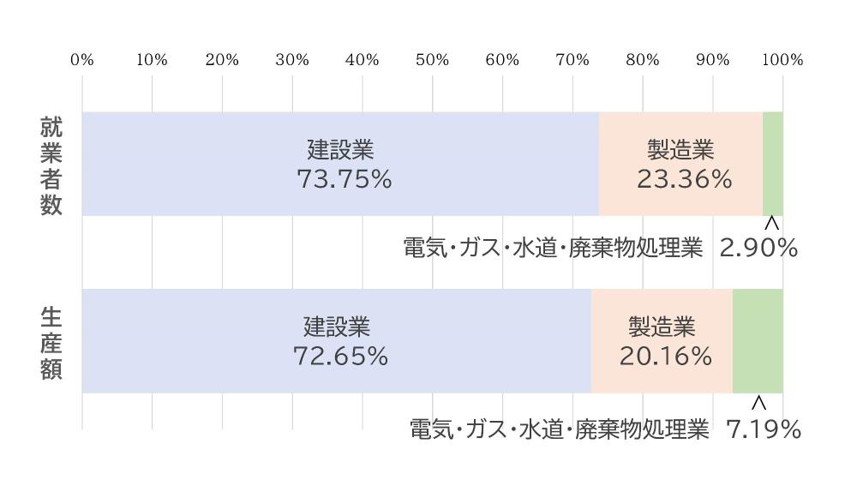This screenshot has width=857, height=504.
Task: Click the caret marker above the 2.90% label
Action: pyautogui.click(x=771, y=223)
